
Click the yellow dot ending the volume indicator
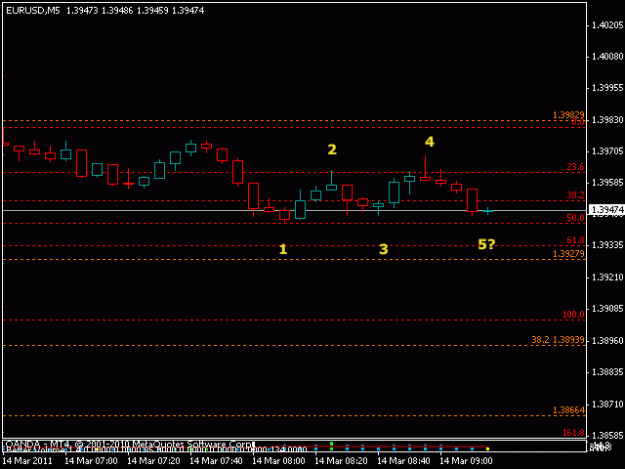(487, 449)
